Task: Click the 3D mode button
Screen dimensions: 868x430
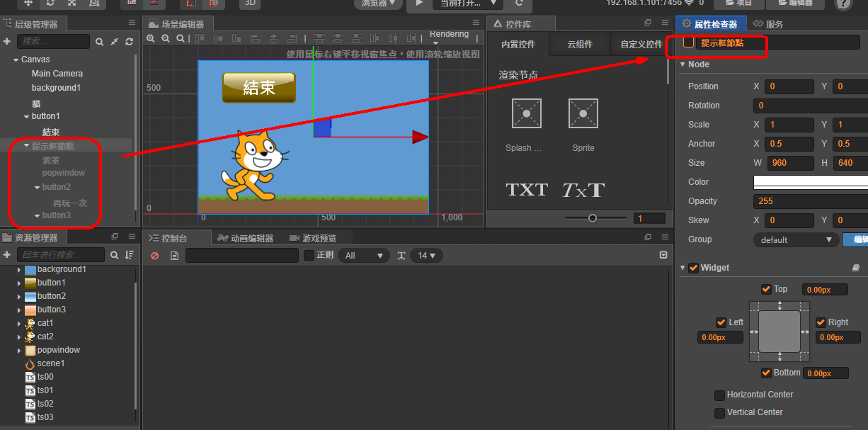Action: pyautogui.click(x=249, y=4)
